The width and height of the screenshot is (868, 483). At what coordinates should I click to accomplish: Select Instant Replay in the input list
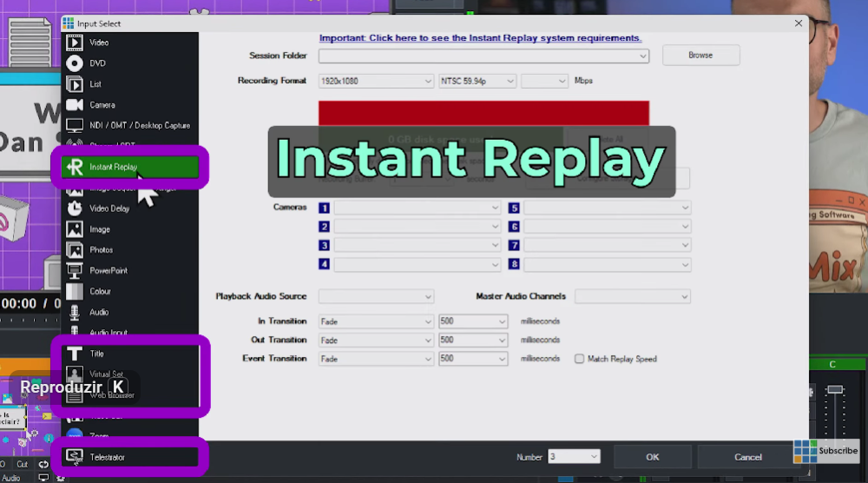pyautogui.click(x=129, y=167)
